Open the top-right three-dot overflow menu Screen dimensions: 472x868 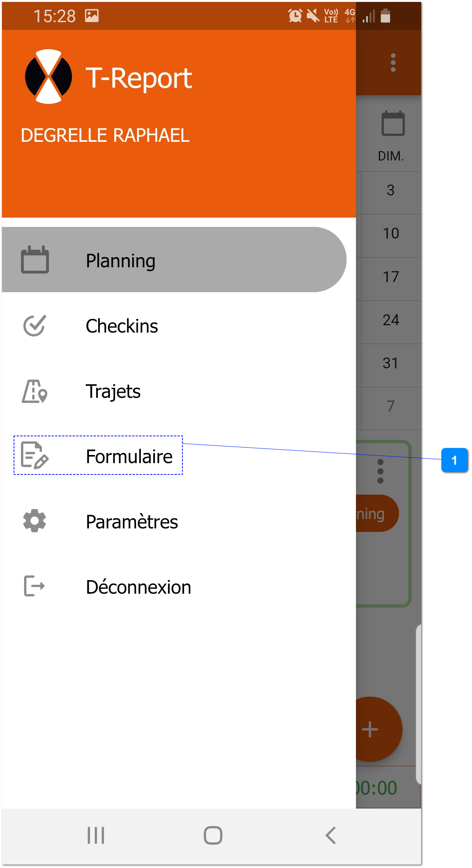coord(393,63)
